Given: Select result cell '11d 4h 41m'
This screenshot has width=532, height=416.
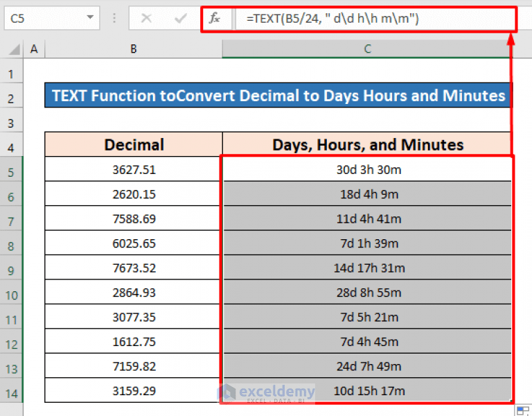Looking at the screenshot, I should coord(367,218).
